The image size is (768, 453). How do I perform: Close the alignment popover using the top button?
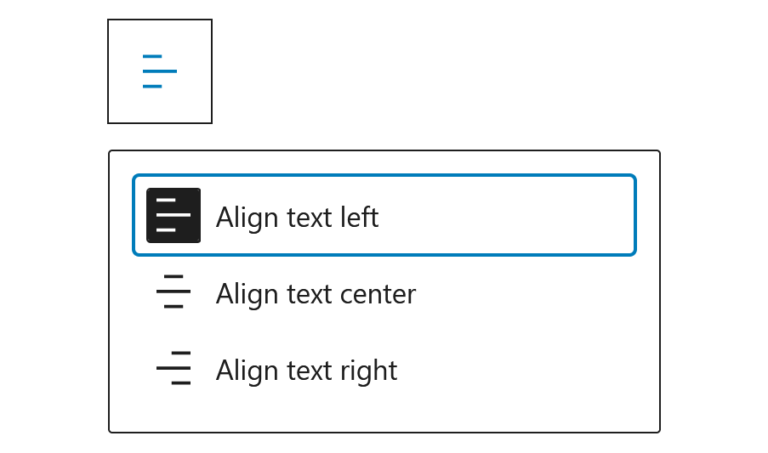click(160, 72)
